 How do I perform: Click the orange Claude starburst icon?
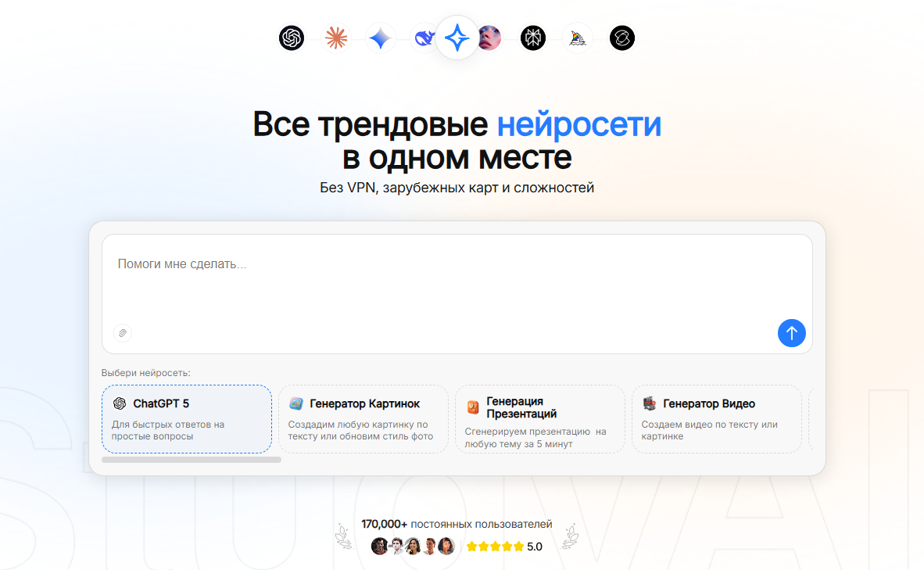pyautogui.click(x=336, y=38)
